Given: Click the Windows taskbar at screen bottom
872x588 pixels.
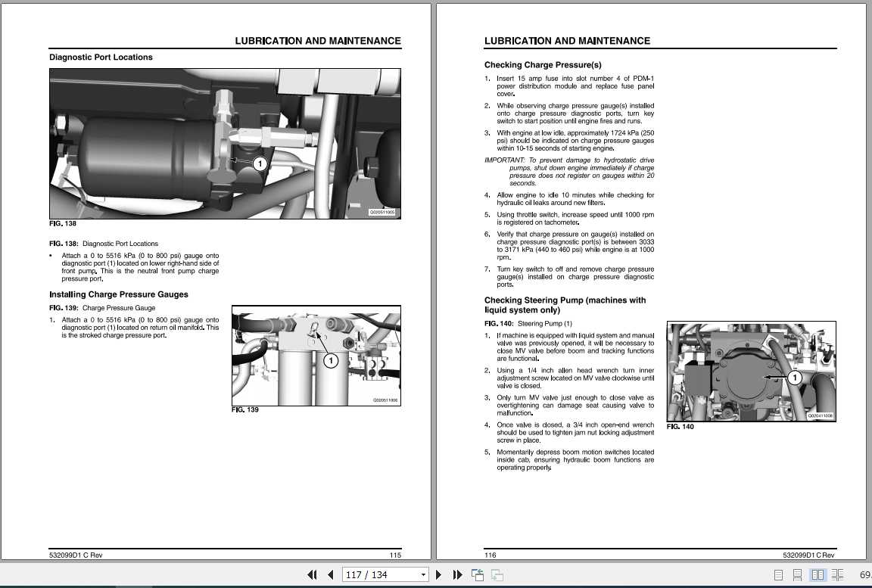Looking at the screenshot, I should point(436,585).
